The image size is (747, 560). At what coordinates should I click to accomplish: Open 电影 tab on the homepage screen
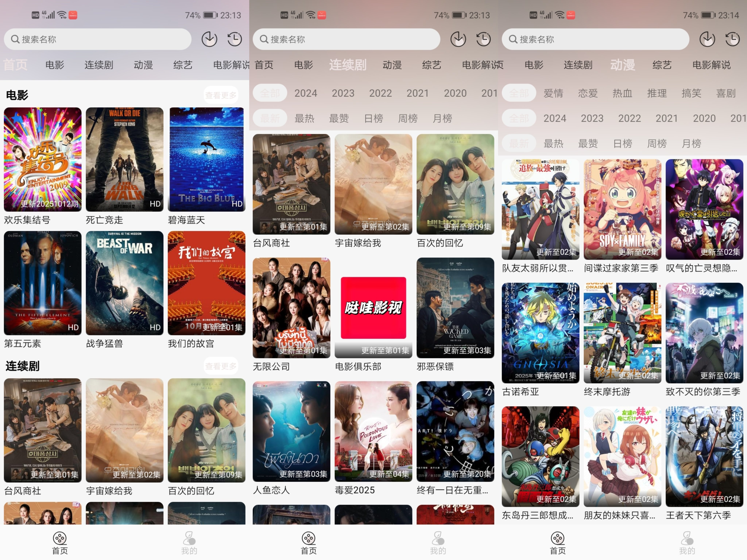[54, 65]
